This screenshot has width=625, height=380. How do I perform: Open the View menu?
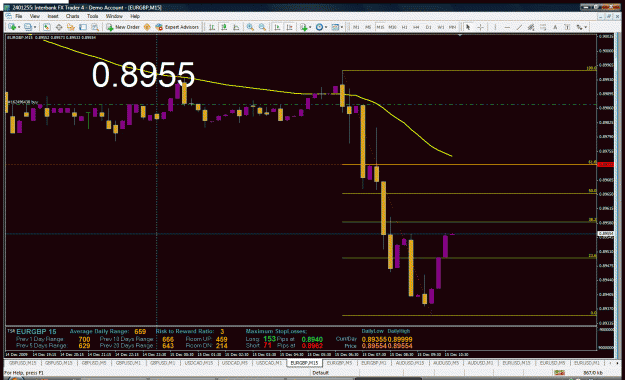tap(35, 16)
